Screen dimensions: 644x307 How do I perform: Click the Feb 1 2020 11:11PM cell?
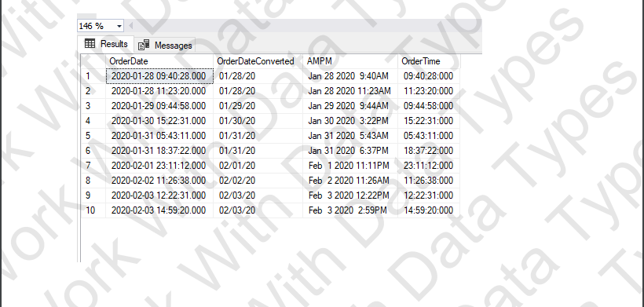coord(350,166)
